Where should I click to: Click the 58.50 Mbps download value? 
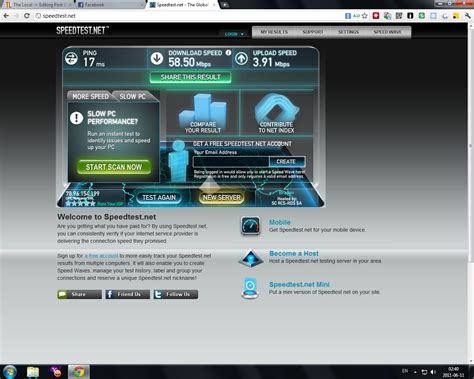[x=189, y=62]
